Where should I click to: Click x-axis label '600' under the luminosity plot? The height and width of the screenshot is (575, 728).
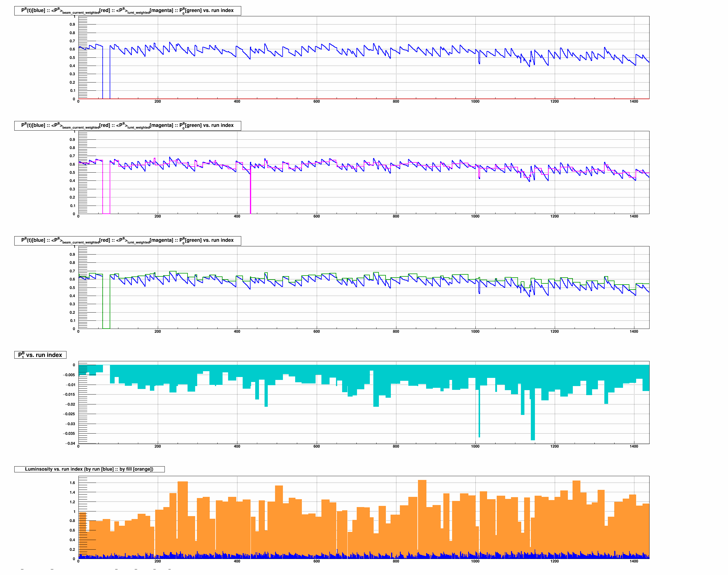(316, 561)
